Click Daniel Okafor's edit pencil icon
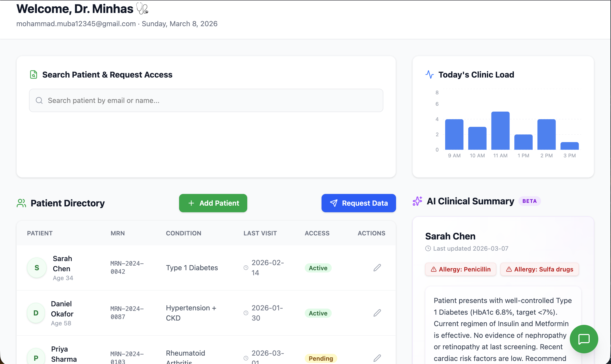This screenshot has height=364, width=611. (377, 313)
